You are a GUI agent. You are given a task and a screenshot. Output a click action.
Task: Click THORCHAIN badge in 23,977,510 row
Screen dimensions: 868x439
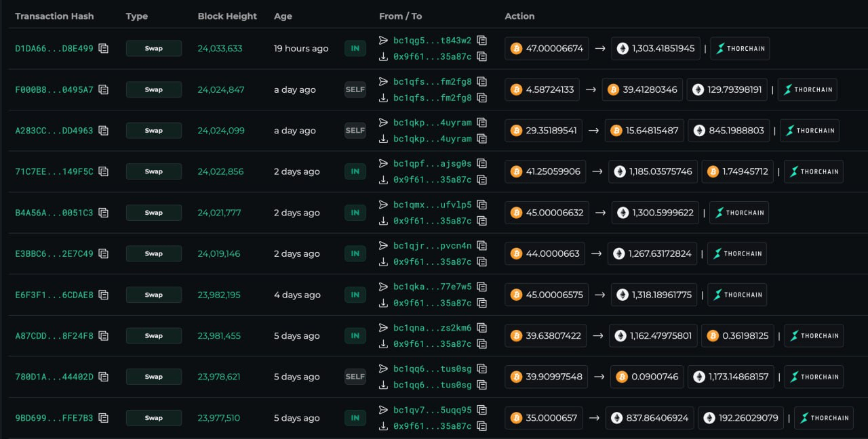[824, 418]
